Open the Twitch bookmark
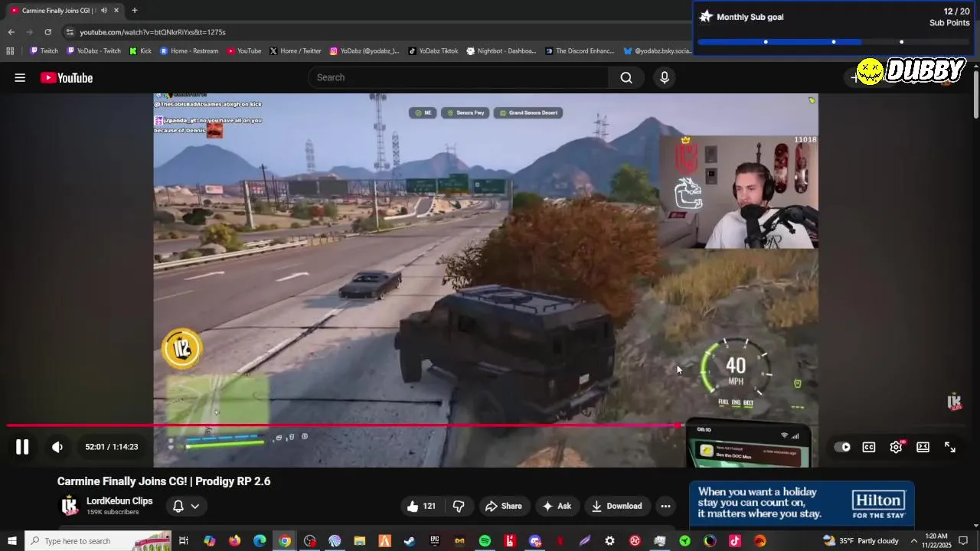 coord(44,51)
